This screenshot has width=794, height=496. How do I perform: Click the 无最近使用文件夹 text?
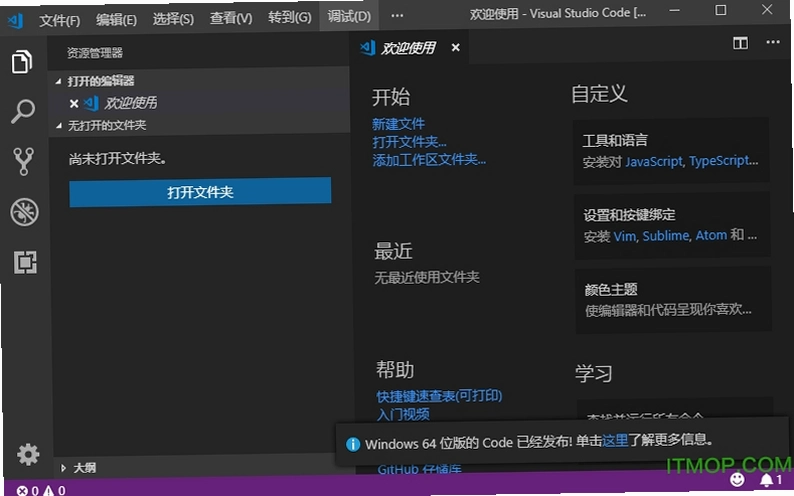click(x=426, y=277)
